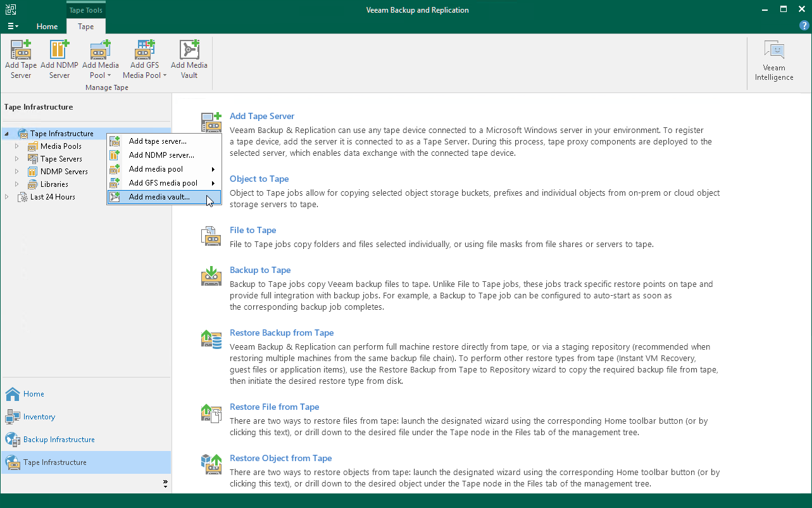Click the Add Tape Server heading link
Viewport: 812px width, 508px height.
262,116
